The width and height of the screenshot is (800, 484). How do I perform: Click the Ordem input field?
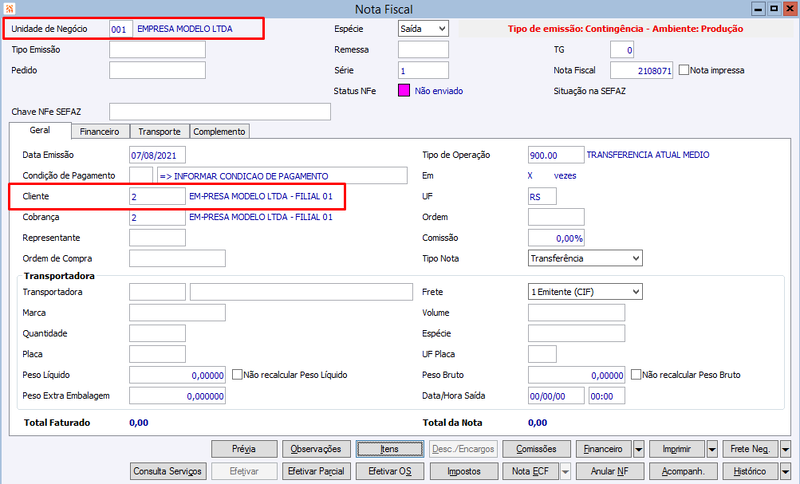click(x=556, y=217)
